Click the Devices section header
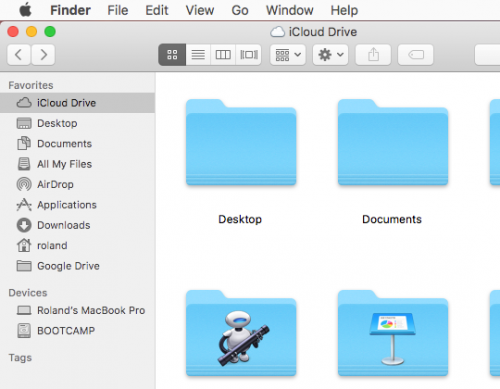Viewport: 500px width, 389px height. (x=28, y=293)
